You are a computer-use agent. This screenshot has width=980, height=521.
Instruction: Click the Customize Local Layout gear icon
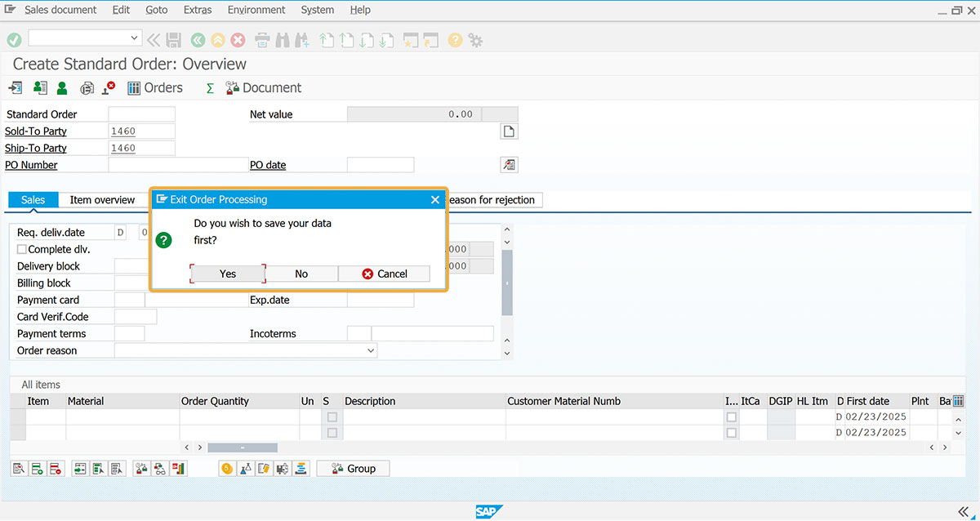[x=475, y=39]
